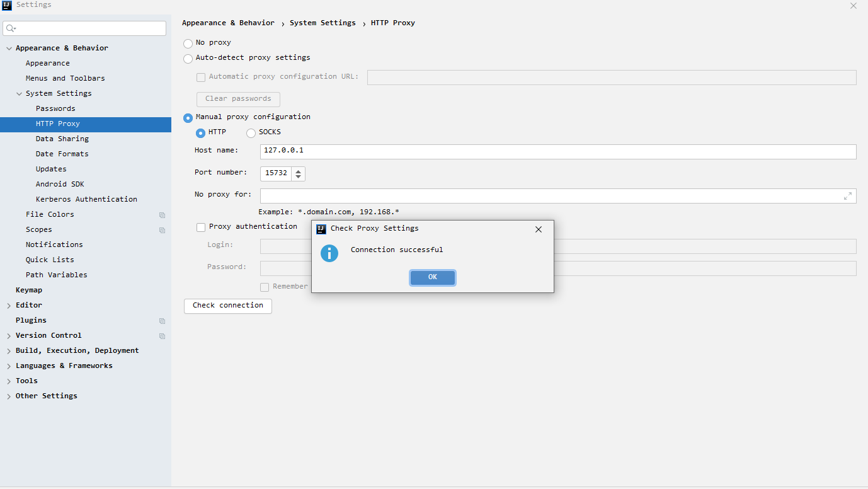This screenshot has height=489, width=868.
Task: Open Kerberos Authentication settings
Action: 86,199
